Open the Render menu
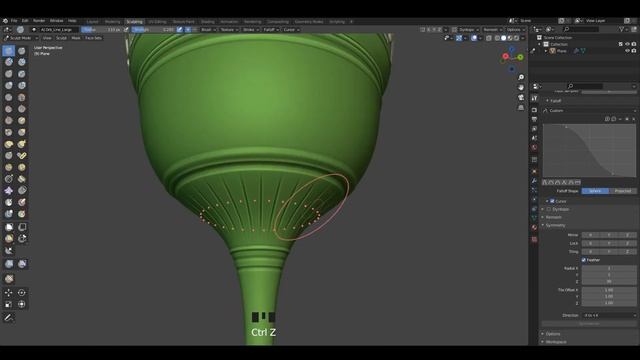The image size is (640, 360). [39, 21]
